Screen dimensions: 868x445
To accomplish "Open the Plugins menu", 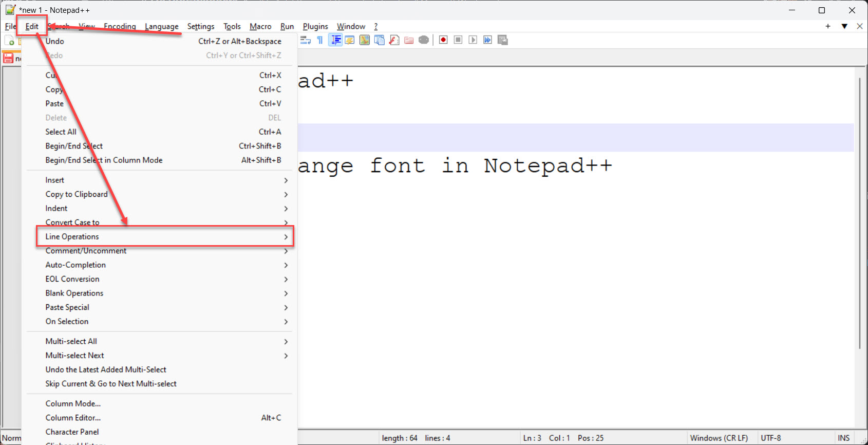I will click(x=315, y=26).
